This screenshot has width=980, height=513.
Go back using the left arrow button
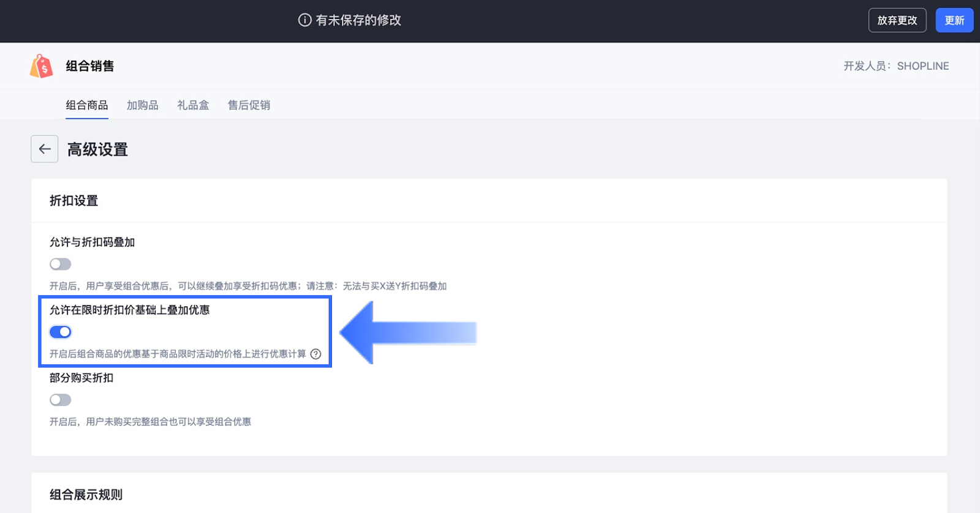click(45, 149)
